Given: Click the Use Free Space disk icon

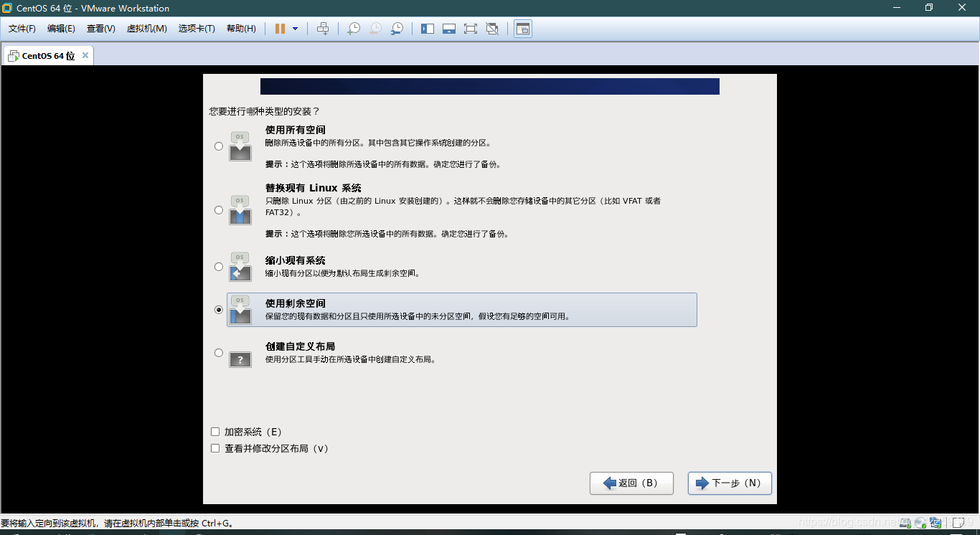Looking at the screenshot, I should 240,310.
